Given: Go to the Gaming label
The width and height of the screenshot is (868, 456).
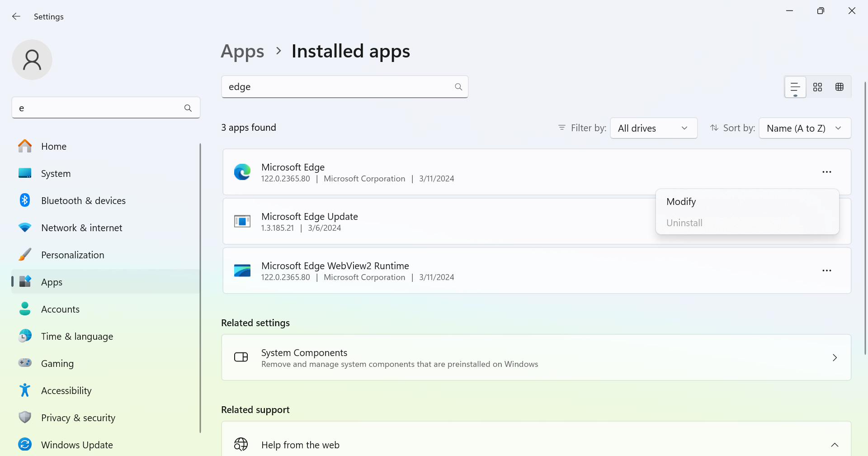Looking at the screenshot, I should [x=57, y=364].
